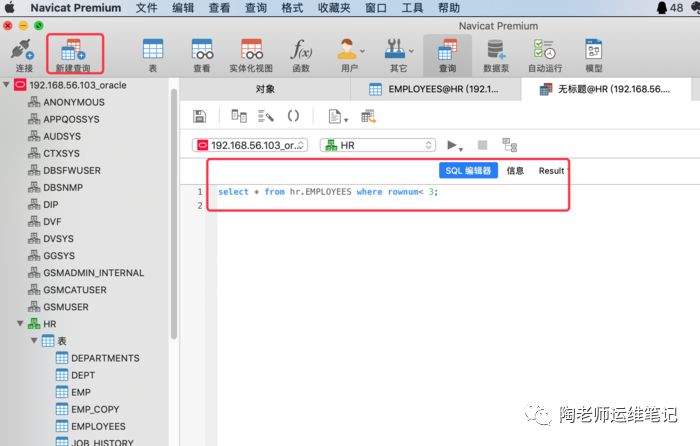Viewport: 700px width, 446px height.
Task: Open the User icon dropdown arrow
Action: click(x=362, y=51)
